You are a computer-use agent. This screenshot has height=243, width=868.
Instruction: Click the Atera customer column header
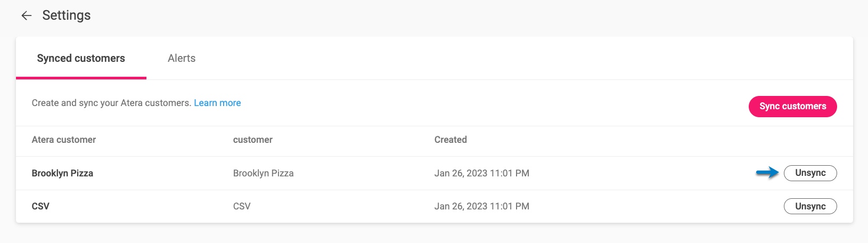point(64,140)
